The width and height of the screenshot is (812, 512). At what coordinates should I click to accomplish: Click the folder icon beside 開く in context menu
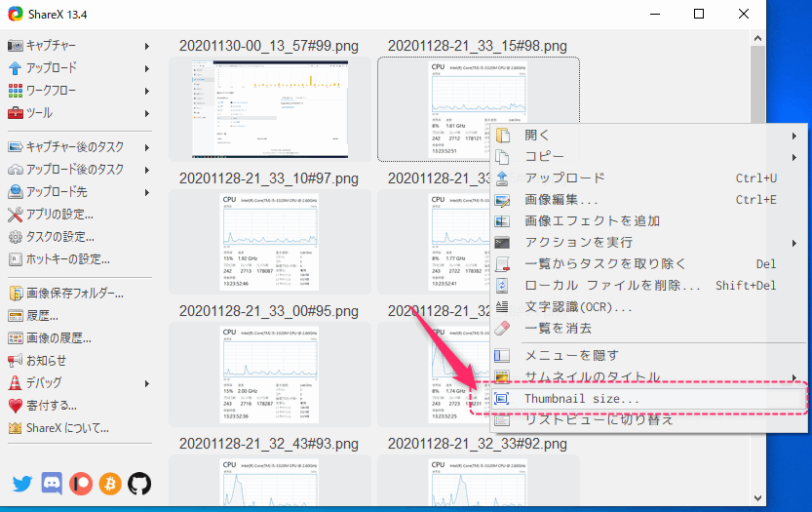(x=502, y=136)
